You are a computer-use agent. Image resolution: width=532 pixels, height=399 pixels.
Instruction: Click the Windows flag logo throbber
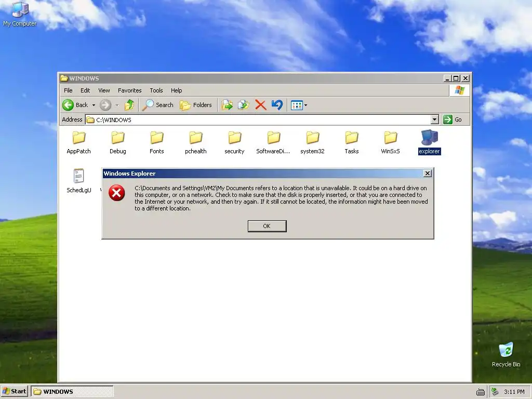click(460, 90)
